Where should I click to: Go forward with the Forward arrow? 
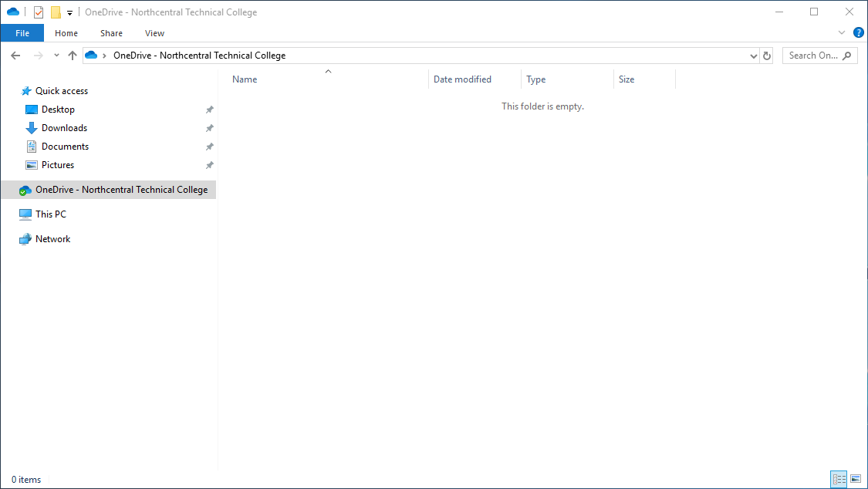coord(39,56)
